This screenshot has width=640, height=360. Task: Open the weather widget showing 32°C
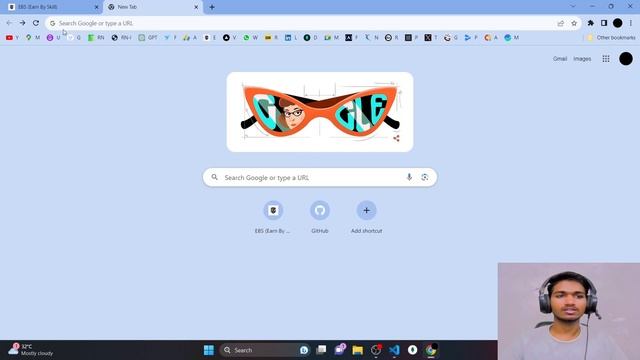click(x=31, y=350)
